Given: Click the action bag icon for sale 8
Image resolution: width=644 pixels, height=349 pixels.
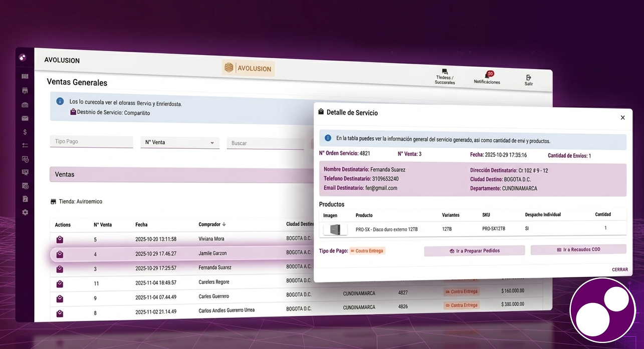Looking at the screenshot, I should (60, 313).
